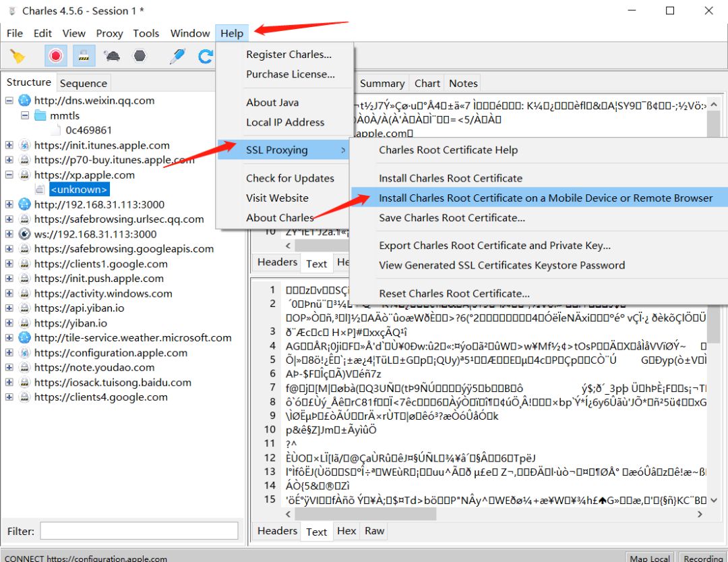This screenshot has width=728, height=562.
Task: Select https://iosack.tuisong.baidu.com host
Action: (113, 383)
